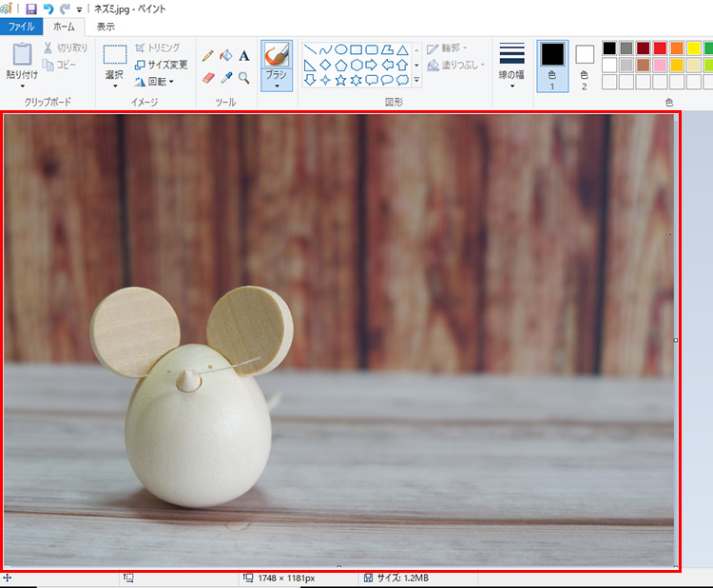The image size is (713, 588).
Task: Select the Pencil tool
Action: click(207, 56)
